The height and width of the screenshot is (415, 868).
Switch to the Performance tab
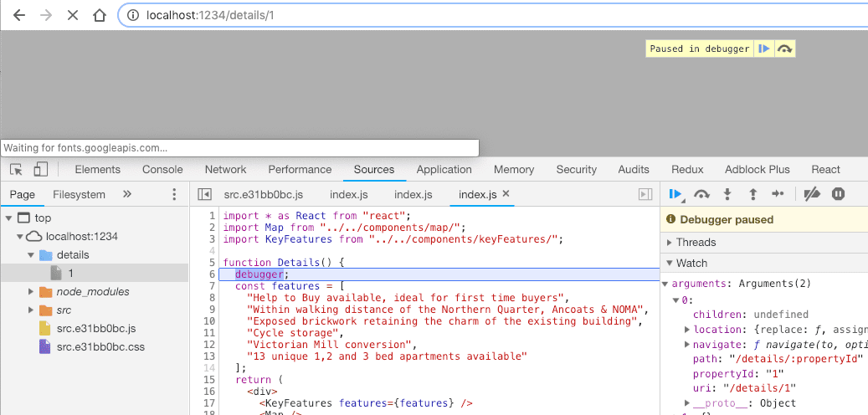(300, 169)
